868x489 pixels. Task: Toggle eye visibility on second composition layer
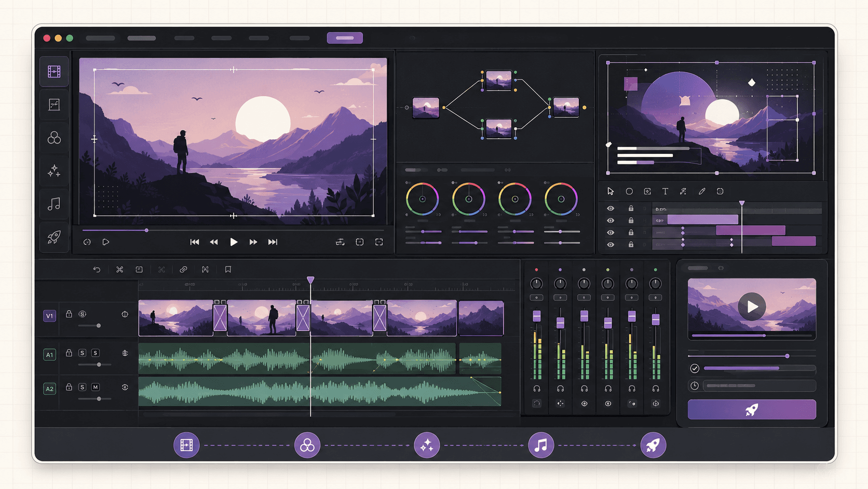coord(611,220)
